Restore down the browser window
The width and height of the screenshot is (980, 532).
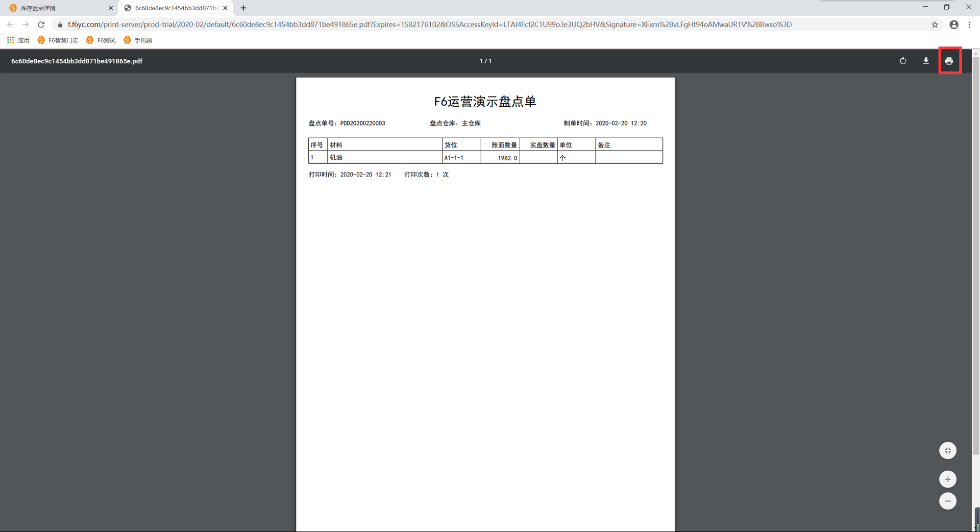(x=947, y=7)
